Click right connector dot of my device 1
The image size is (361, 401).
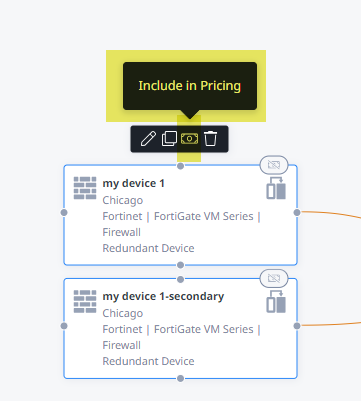(x=297, y=212)
